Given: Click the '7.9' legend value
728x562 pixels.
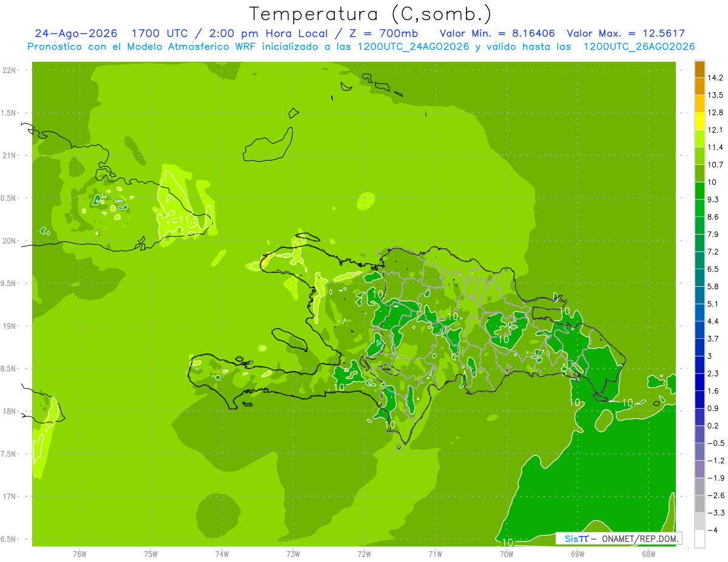Looking at the screenshot, I should (713, 234).
